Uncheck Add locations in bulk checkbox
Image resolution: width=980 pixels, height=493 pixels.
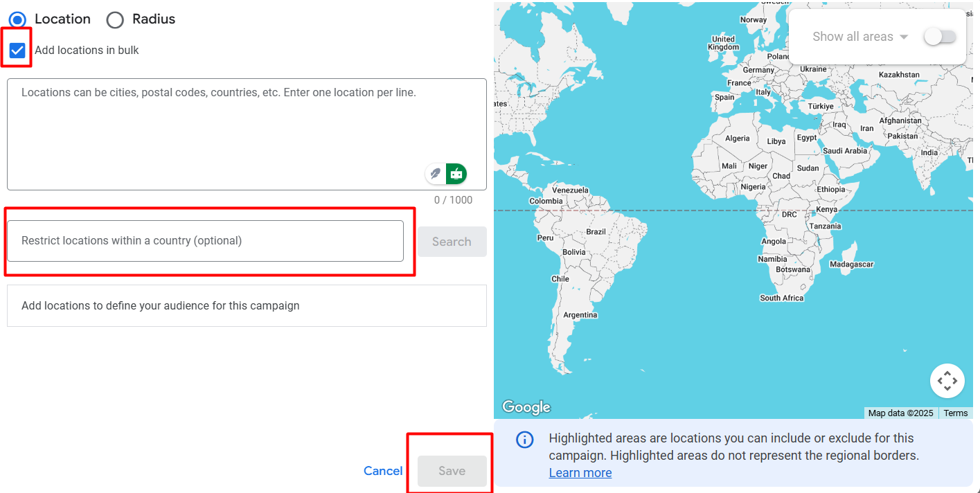[17, 51]
